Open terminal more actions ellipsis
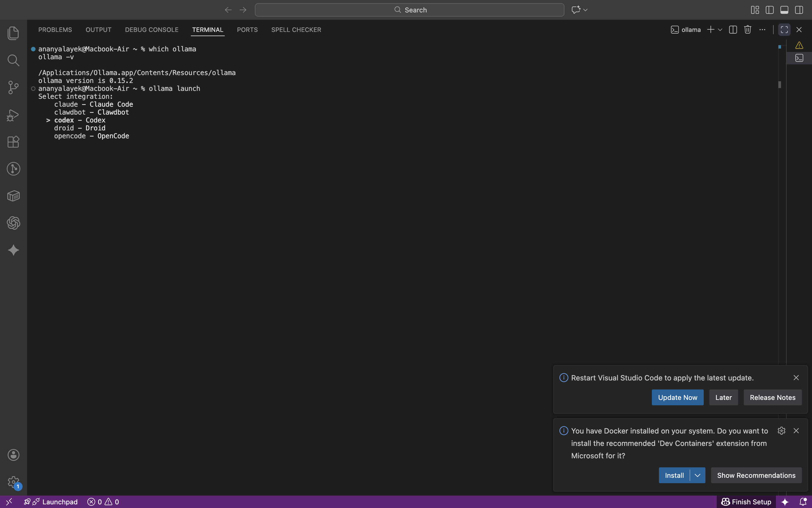 tap(762, 30)
